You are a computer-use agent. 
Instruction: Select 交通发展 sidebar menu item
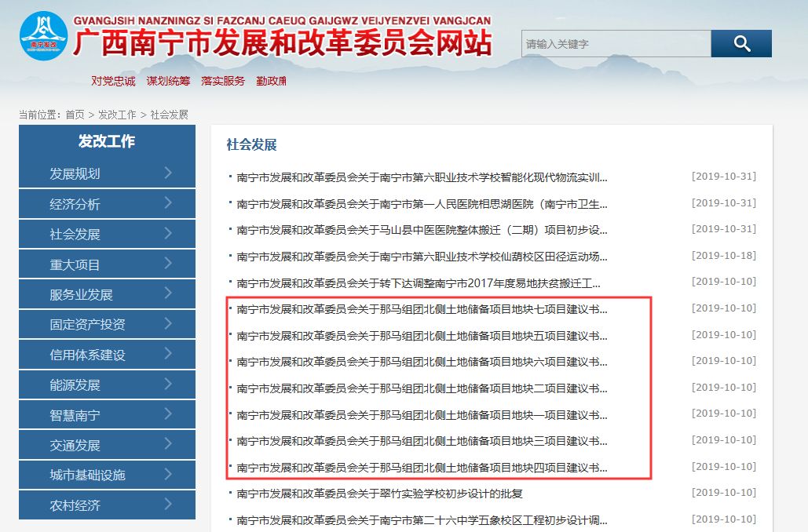point(75,445)
